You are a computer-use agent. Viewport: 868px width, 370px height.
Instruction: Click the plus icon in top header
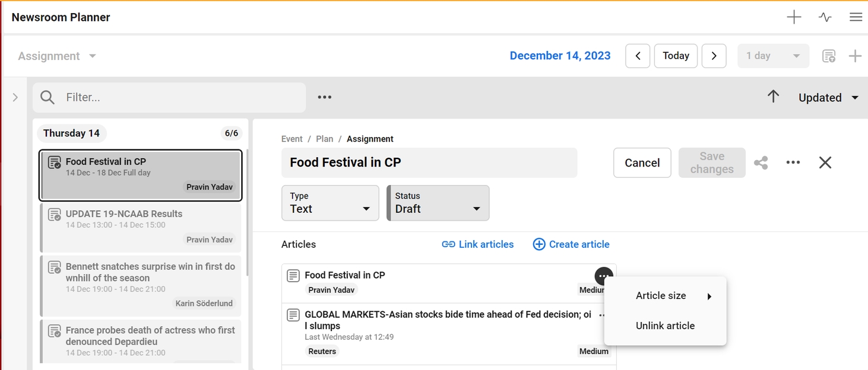tap(794, 17)
